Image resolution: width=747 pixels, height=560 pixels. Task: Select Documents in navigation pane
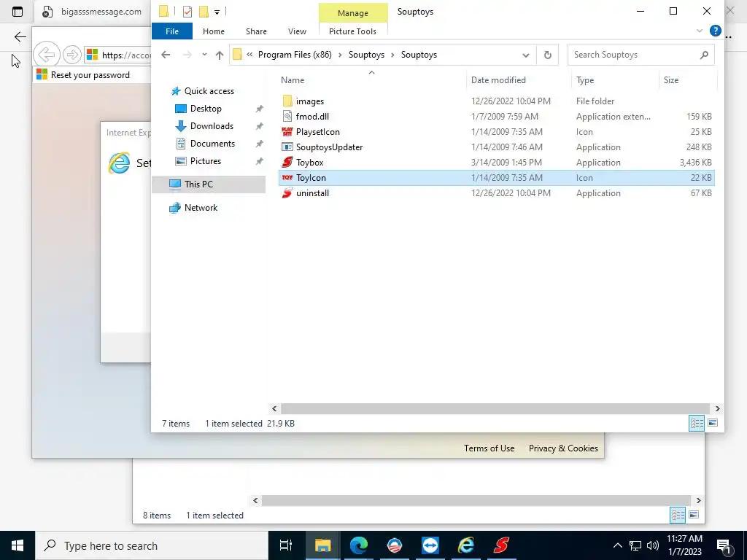(x=212, y=144)
